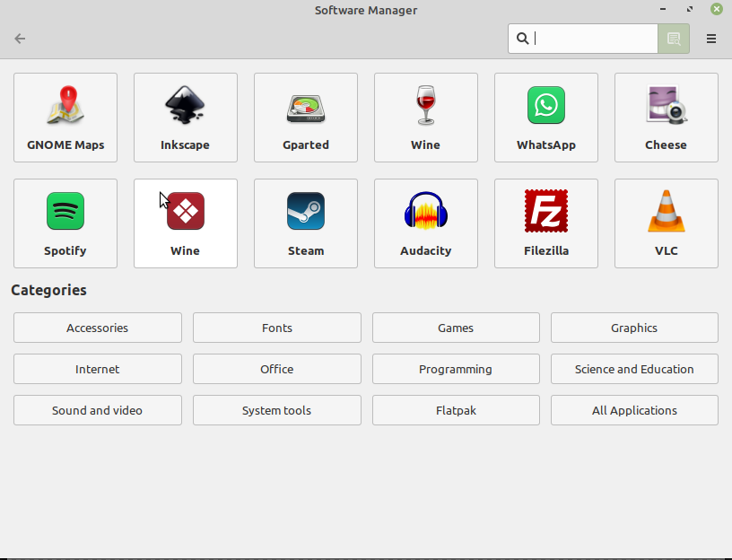Browse the Accessories category

98,328
